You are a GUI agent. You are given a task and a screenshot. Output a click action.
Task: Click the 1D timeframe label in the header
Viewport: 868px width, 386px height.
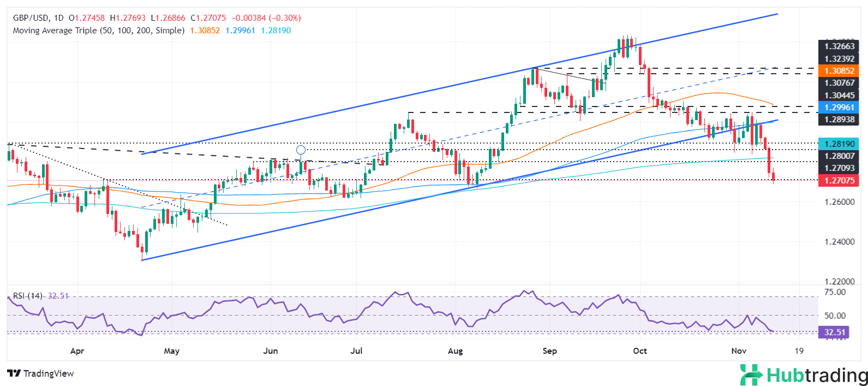(59, 18)
